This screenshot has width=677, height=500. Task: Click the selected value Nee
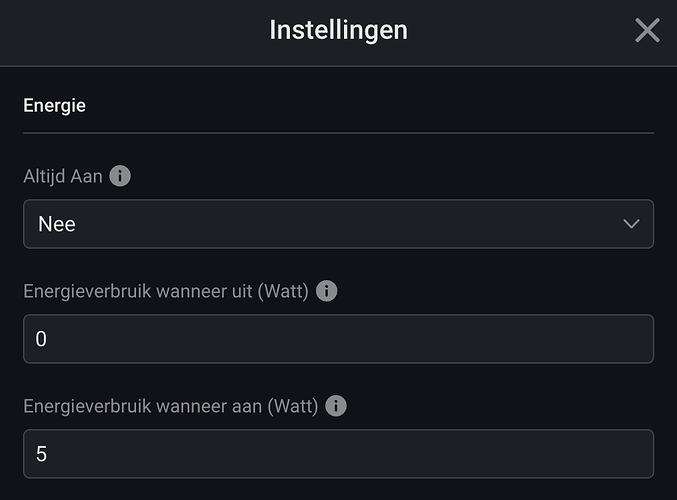point(57,224)
